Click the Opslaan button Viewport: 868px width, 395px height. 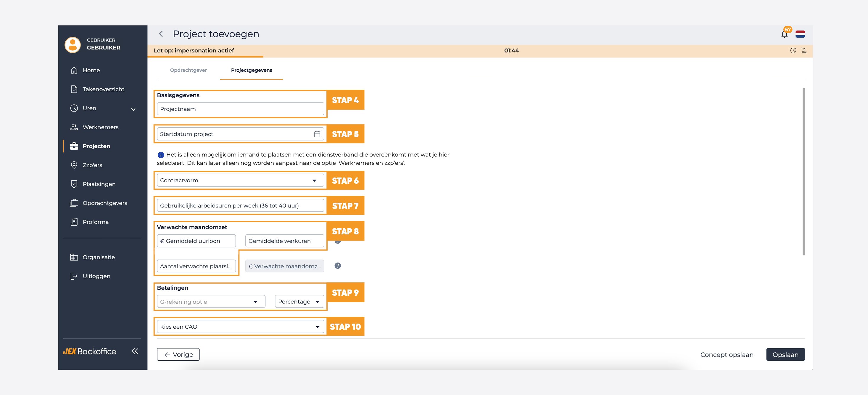click(x=785, y=354)
